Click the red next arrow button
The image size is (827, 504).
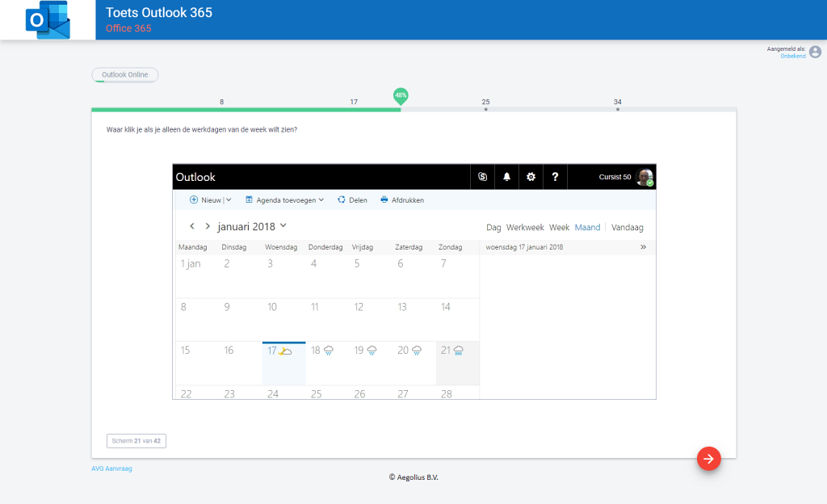[x=709, y=459]
